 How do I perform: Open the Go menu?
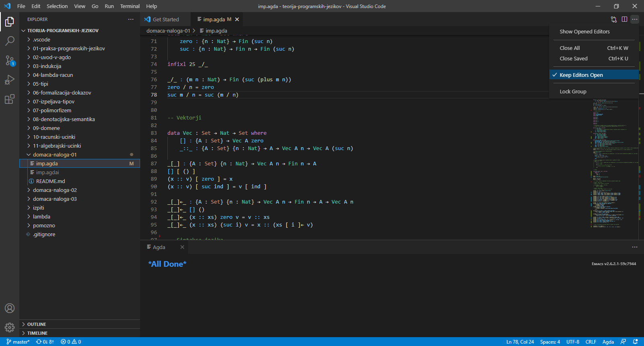coord(95,6)
